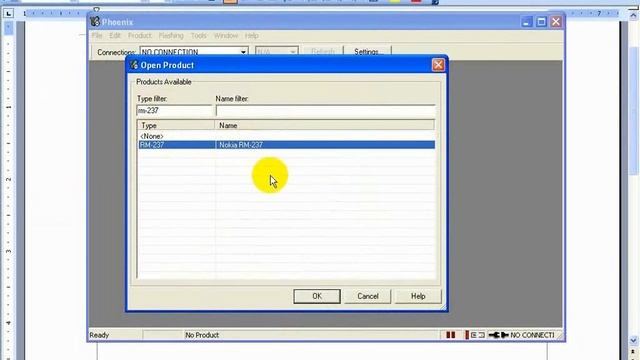The image size is (640, 360).
Task: Click OK in Open Product dialog
Action: 317,296
